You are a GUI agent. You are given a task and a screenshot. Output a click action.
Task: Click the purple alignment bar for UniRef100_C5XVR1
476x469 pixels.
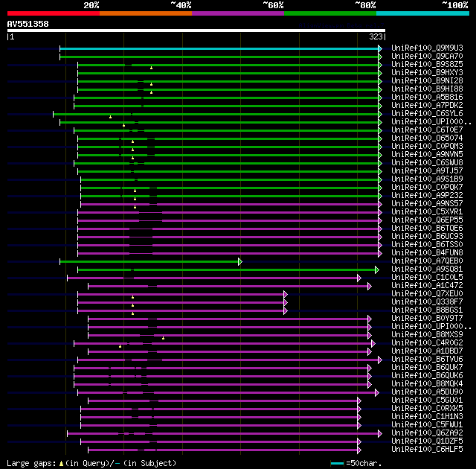point(228,213)
